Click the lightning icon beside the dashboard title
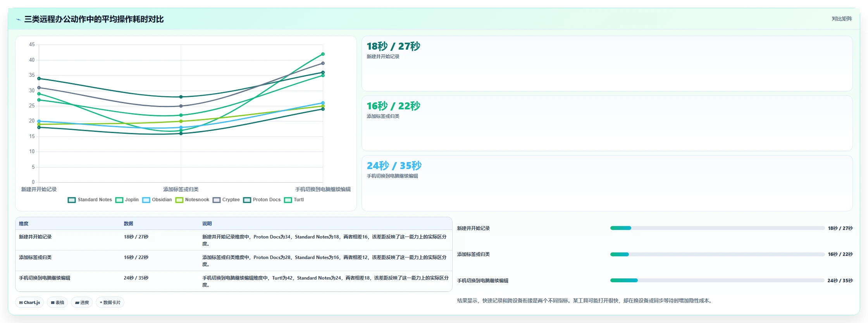The width and height of the screenshot is (868, 323). pyautogui.click(x=18, y=19)
